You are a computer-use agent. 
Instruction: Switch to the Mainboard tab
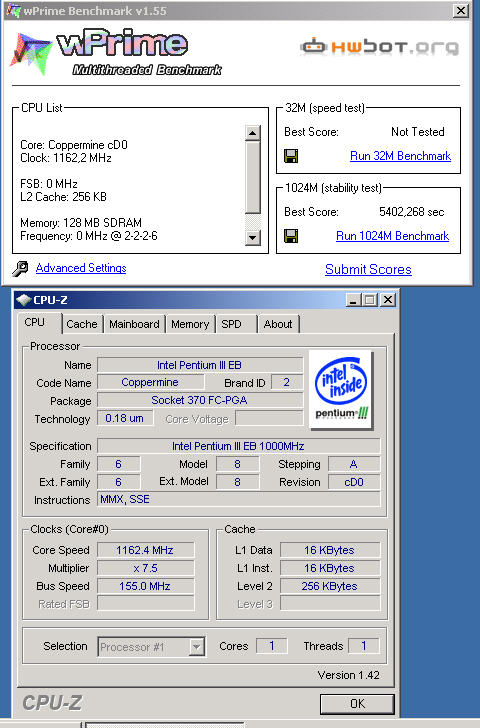coord(134,324)
